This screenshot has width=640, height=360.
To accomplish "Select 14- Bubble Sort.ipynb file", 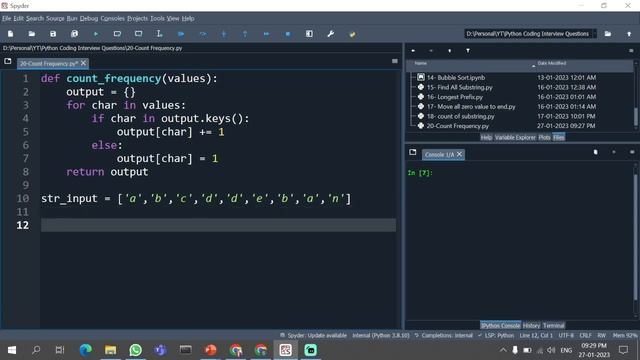I will 456,78.
